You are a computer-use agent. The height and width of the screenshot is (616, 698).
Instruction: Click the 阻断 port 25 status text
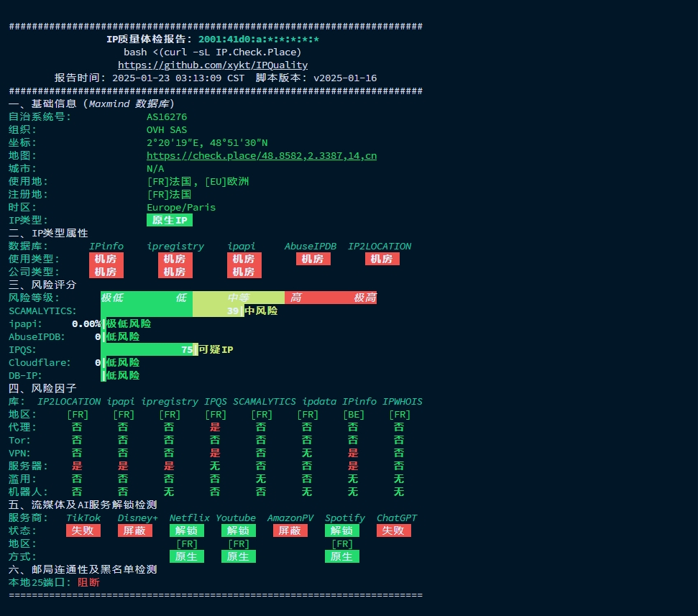(88, 582)
